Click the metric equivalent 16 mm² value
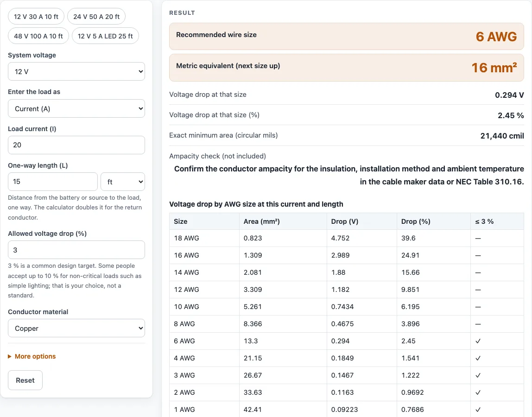The height and width of the screenshot is (417, 532). tap(494, 68)
